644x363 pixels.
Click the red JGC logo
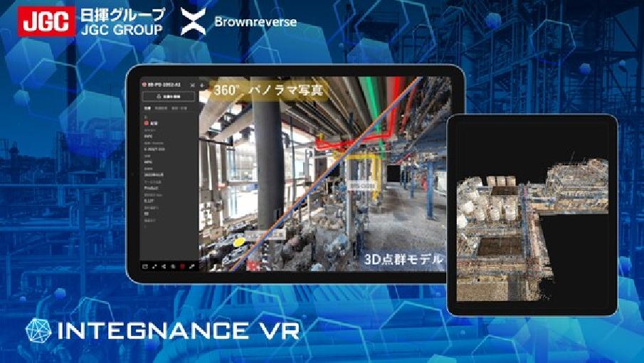[46, 21]
